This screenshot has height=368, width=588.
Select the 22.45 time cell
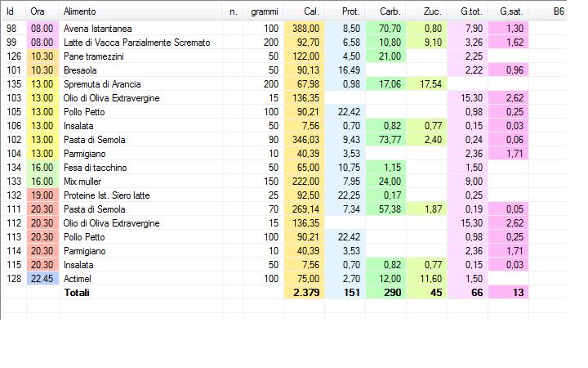tap(42, 279)
